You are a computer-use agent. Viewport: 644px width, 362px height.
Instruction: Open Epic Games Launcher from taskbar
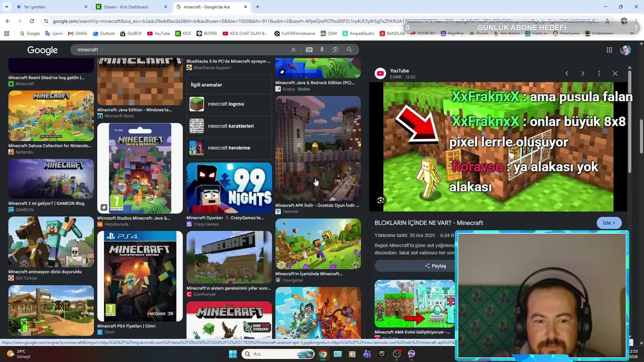pyautogui.click(x=382, y=354)
